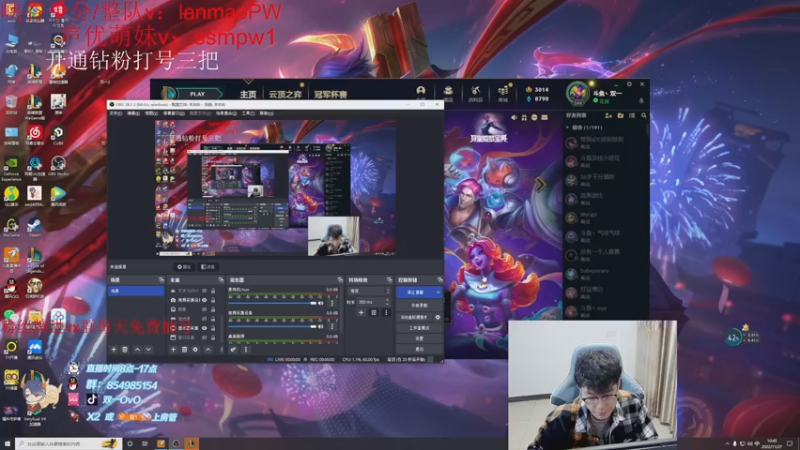Viewport: 800px width, 450px height.
Task: Click the search icon in the friends list
Action: (x=644, y=116)
